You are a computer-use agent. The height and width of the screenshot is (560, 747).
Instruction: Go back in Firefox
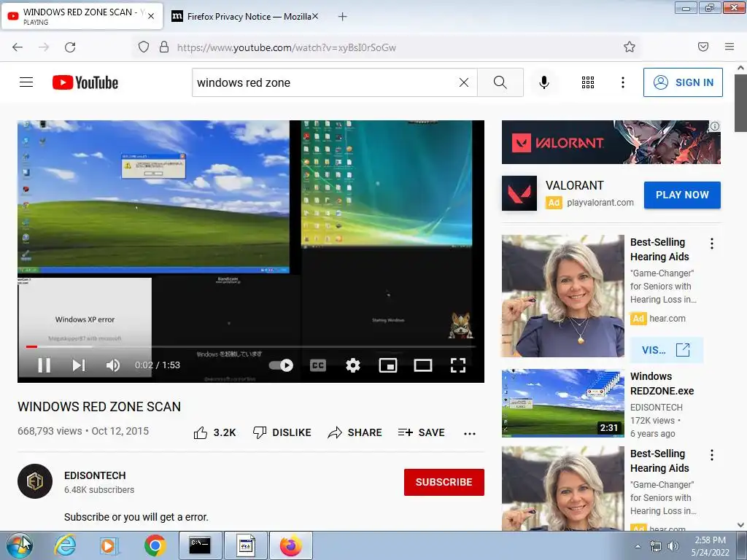[x=18, y=47]
